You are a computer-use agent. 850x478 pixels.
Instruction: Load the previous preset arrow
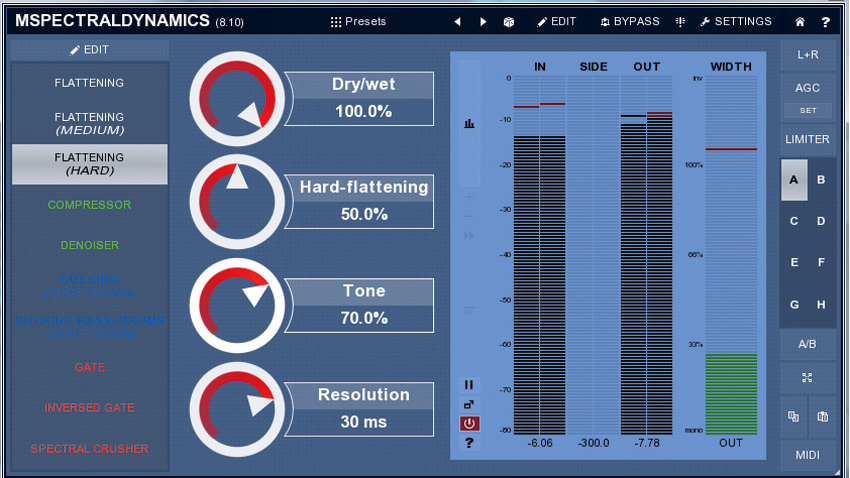[458, 22]
